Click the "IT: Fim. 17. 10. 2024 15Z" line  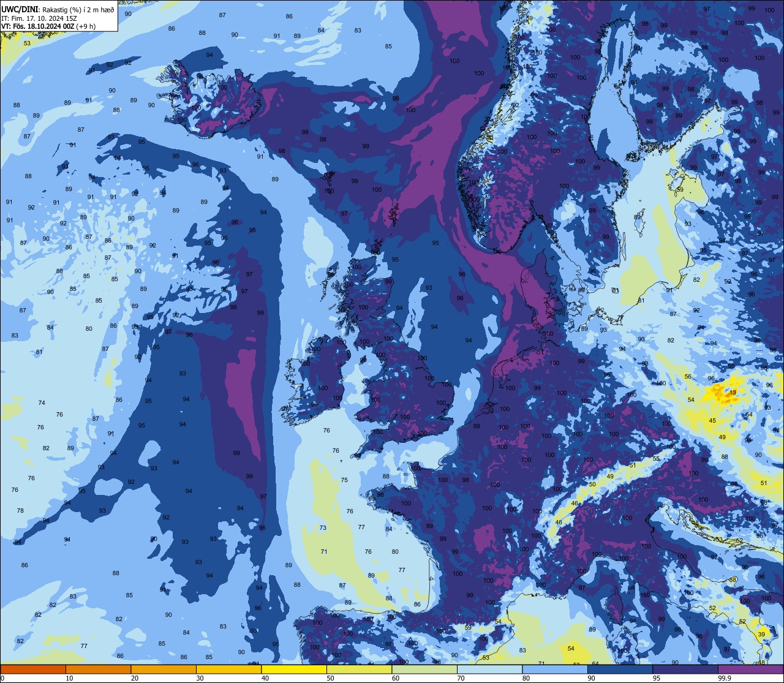point(39,18)
